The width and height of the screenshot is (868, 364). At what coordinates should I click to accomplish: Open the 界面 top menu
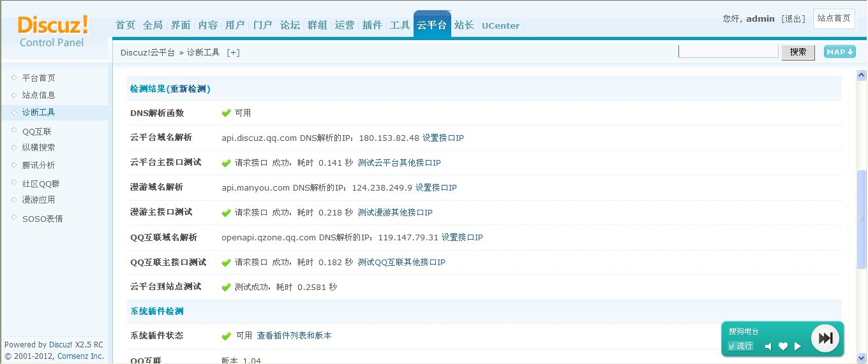(180, 25)
